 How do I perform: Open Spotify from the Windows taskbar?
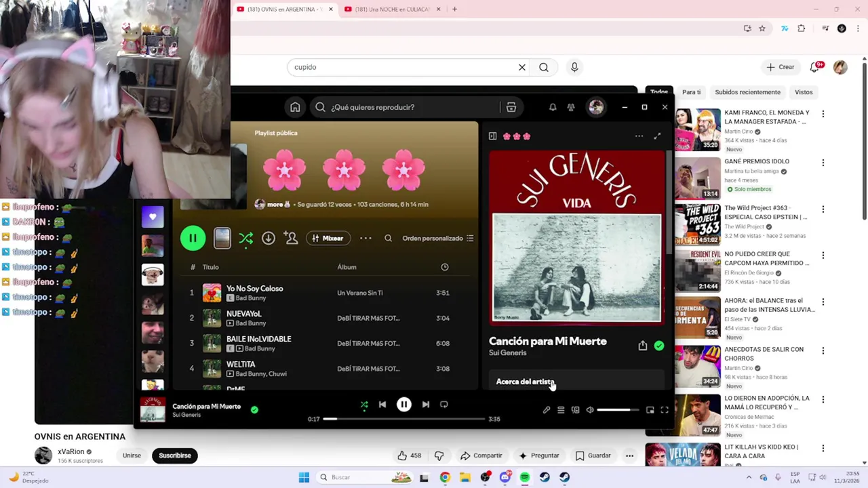click(x=525, y=477)
